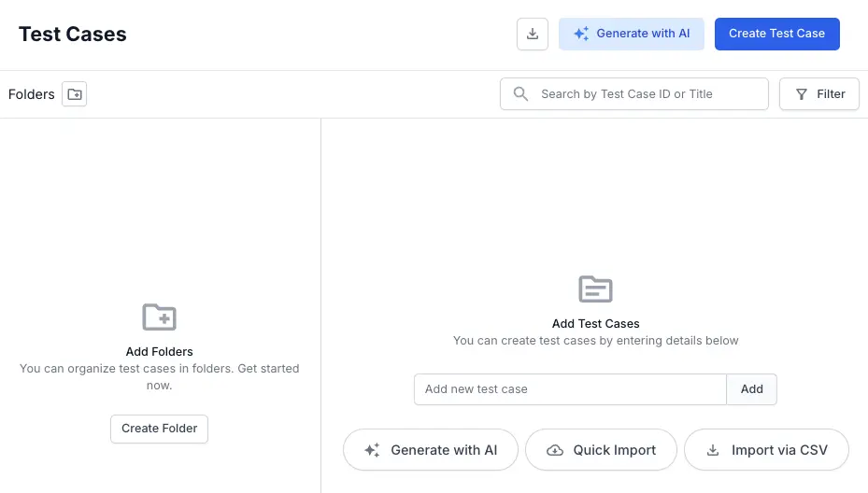This screenshot has height=493, width=868.
Task: Click the Add Test Cases folder icon
Action: (x=595, y=289)
